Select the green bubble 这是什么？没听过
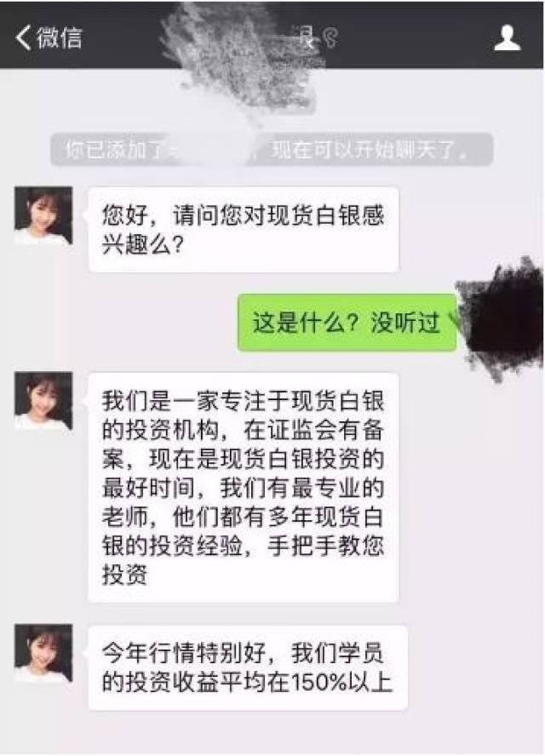This screenshot has height=756, width=545. pyautogui.click(x=347, y=323)
